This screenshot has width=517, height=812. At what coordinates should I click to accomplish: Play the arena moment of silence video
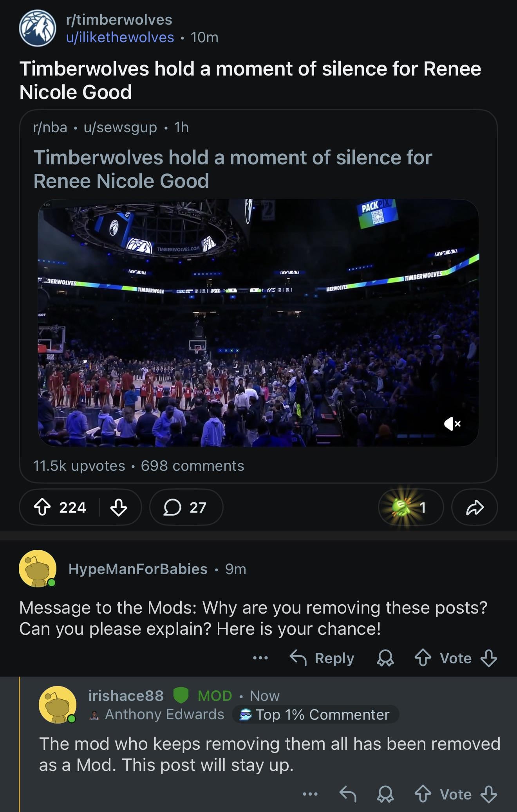[258, 323]
